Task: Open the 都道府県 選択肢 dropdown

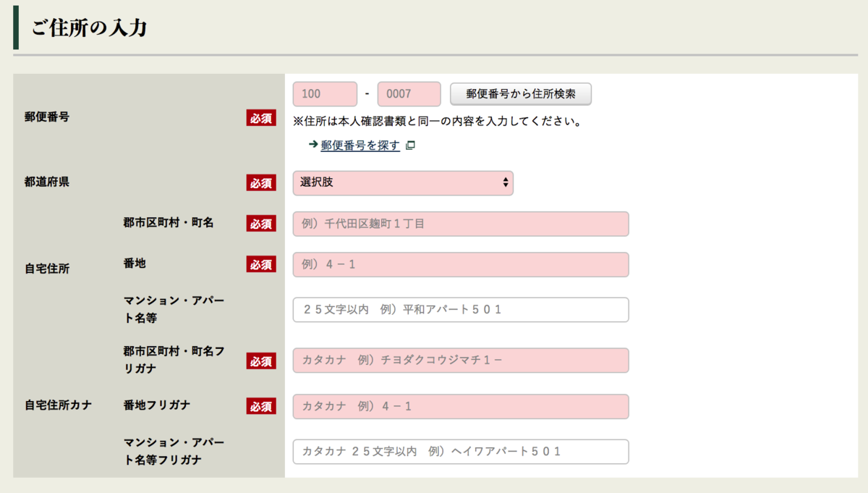Action: pos(403,183)
